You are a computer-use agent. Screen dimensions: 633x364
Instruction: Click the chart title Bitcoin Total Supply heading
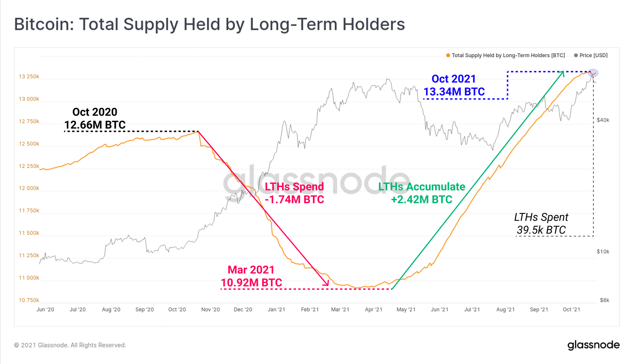tap(209, 24)
